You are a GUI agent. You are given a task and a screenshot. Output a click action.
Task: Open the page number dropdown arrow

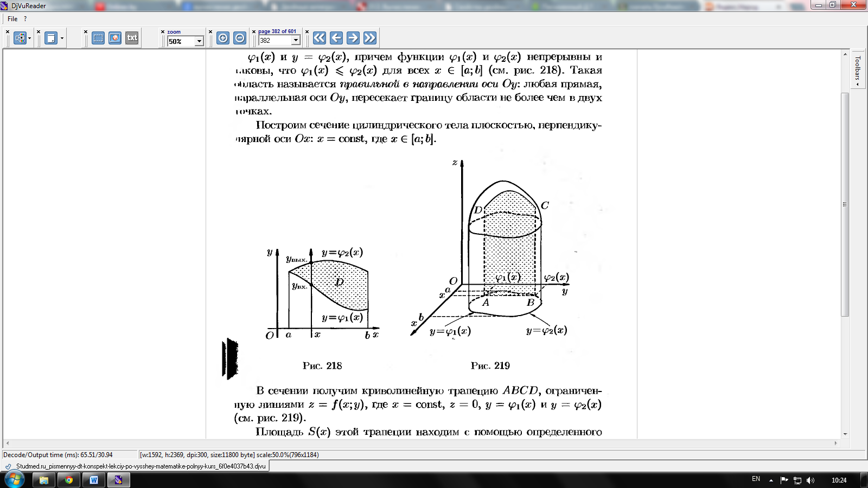coord(296,41)
